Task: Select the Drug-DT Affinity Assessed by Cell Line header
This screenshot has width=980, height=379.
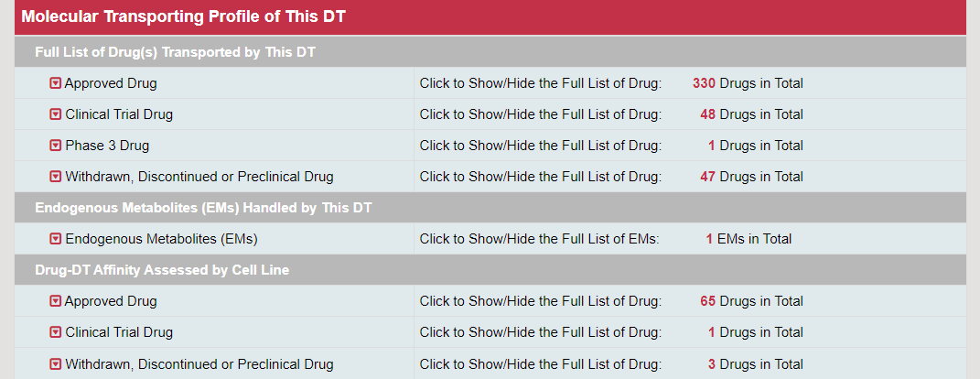Action: point(162,270)
